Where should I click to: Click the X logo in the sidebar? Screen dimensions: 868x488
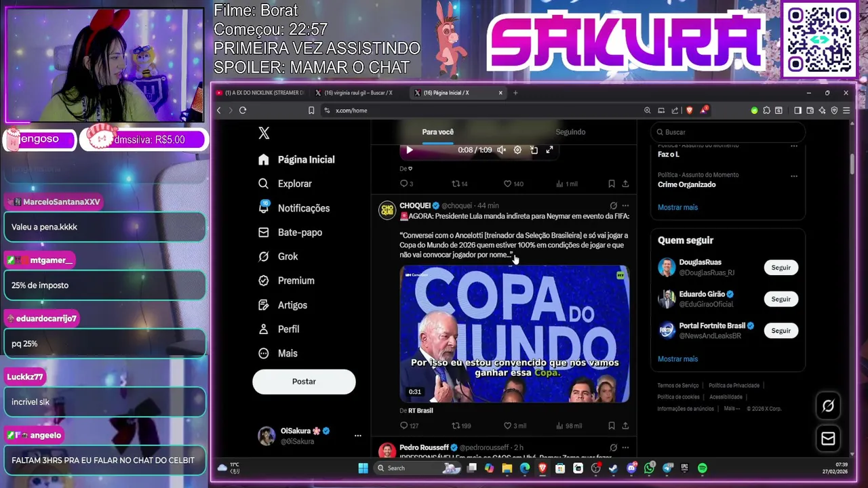[264, 134]
